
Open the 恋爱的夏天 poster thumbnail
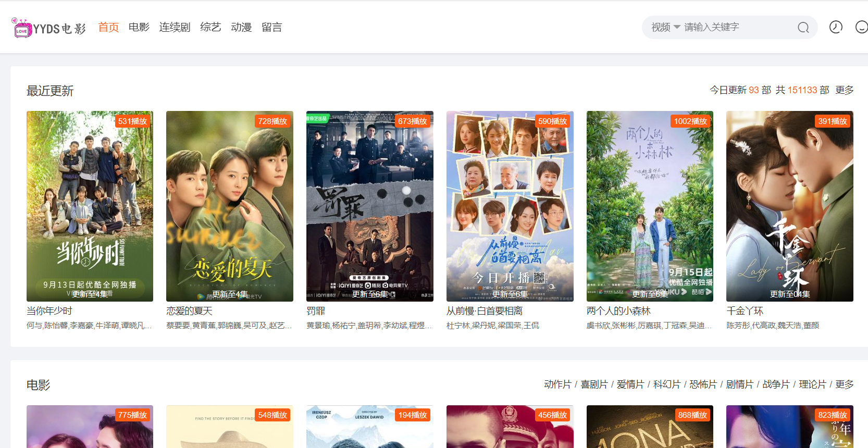coord(230,206)
